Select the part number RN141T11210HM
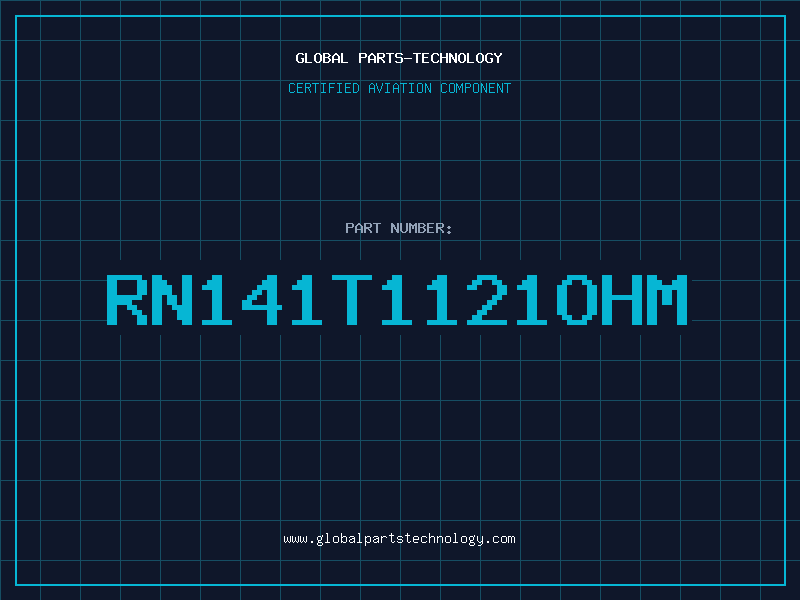This screenshot has height=600, width=800. click(x=397, y=299)
